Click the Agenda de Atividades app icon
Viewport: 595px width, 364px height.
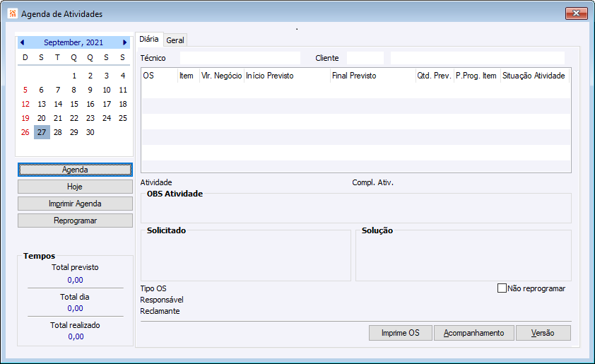pos(13,13)
